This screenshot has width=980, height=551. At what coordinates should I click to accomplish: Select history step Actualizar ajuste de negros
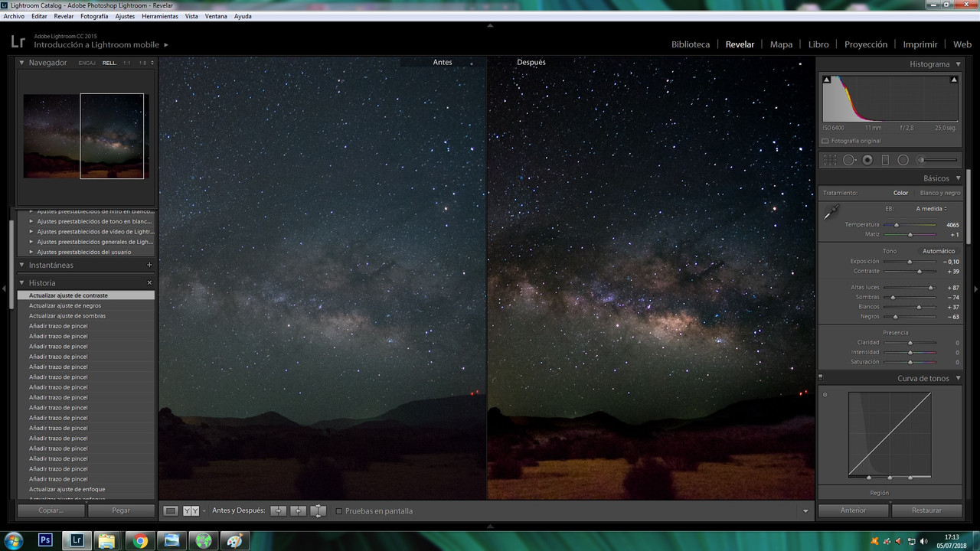click(87, 305)
